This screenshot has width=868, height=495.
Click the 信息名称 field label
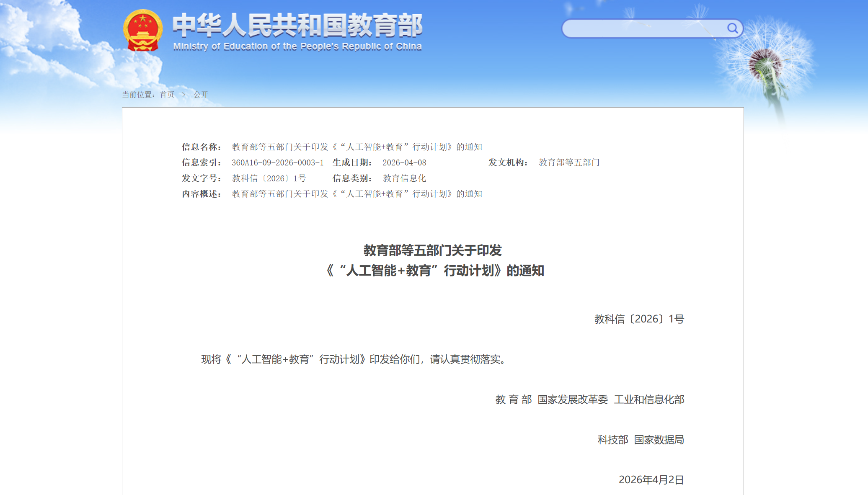[x=202, y=147]
